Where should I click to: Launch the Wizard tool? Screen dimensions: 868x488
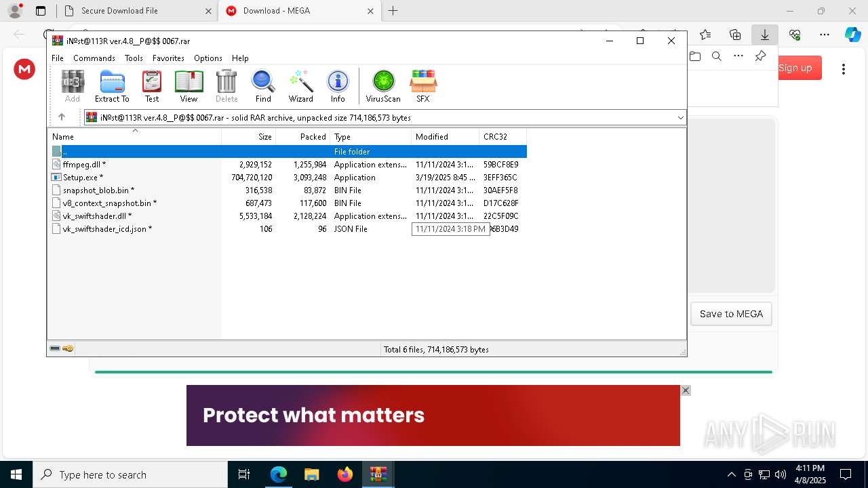tap(300, 86)
